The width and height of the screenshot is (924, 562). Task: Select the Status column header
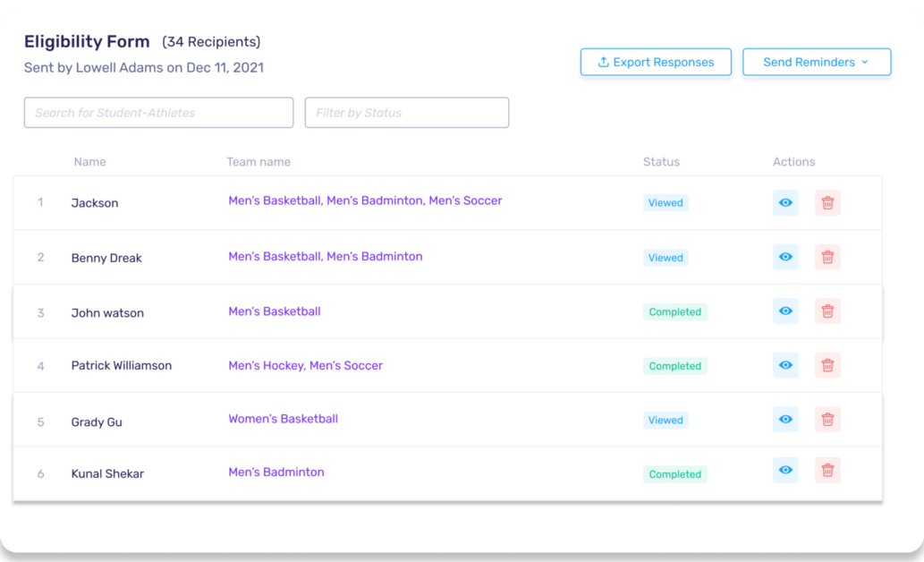coord(661,161)
